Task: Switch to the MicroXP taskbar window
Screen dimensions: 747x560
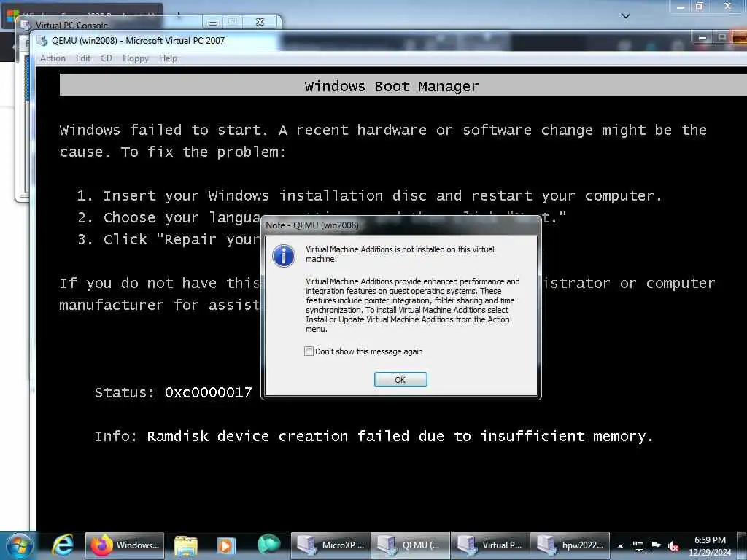Action: [330, 545]
